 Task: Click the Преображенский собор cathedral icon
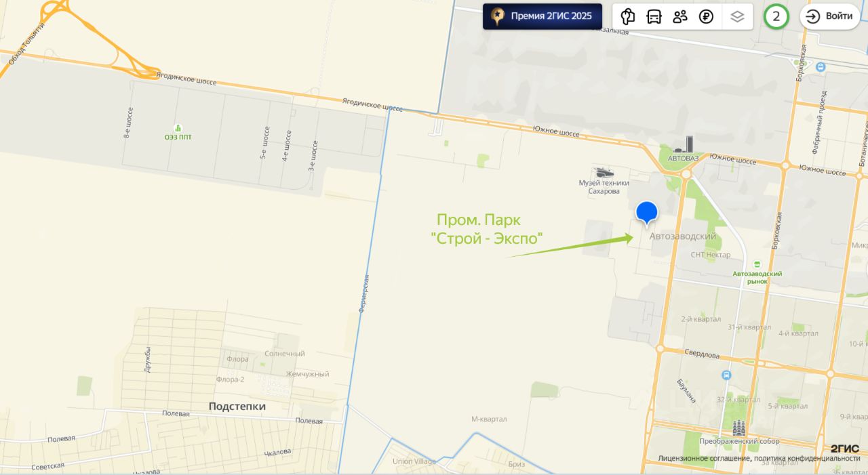coord(738,428)
